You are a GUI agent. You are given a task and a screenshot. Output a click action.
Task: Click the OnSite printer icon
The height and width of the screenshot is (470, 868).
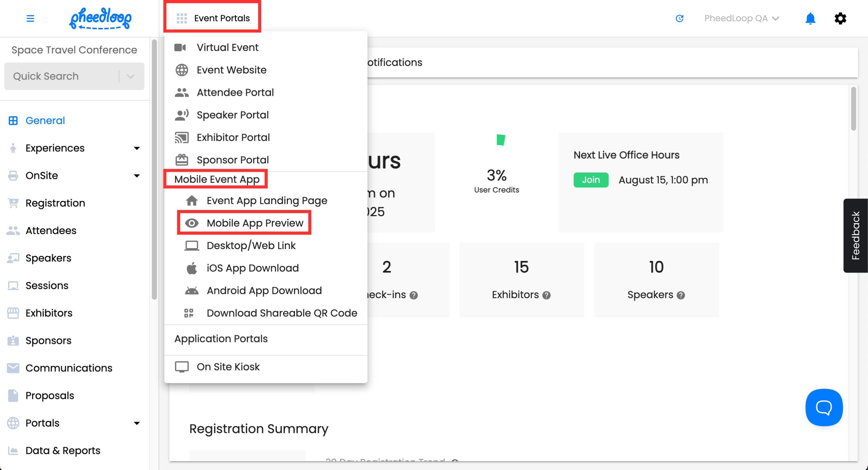point(13,176)
